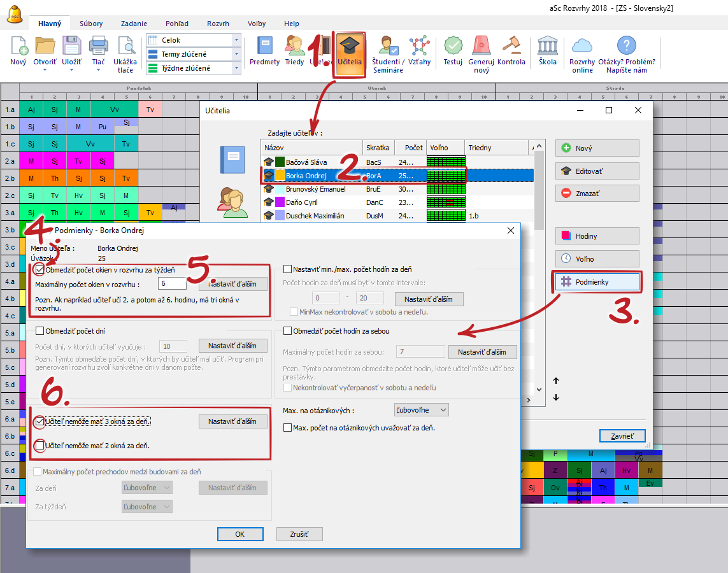
Task: Click the maximum okien input field
Action: 172,284
